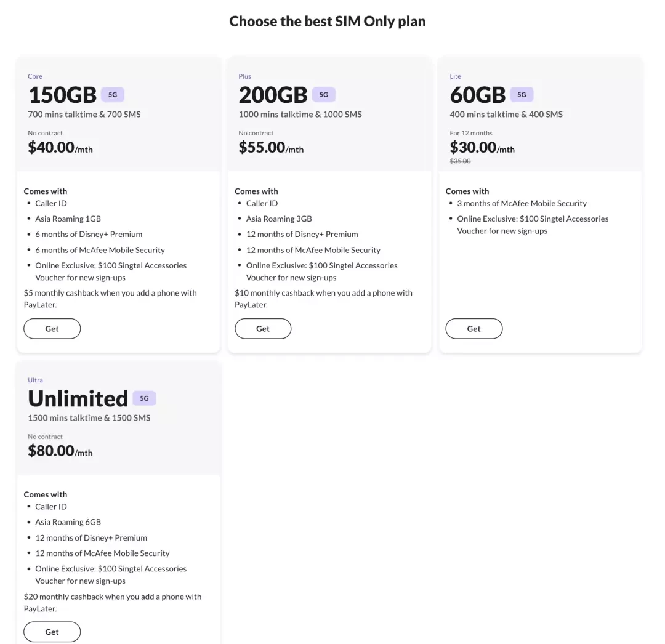Click the struck-through $35.00 price
The width and height of the screenshot is (665, 644).
tap(460, 161)
